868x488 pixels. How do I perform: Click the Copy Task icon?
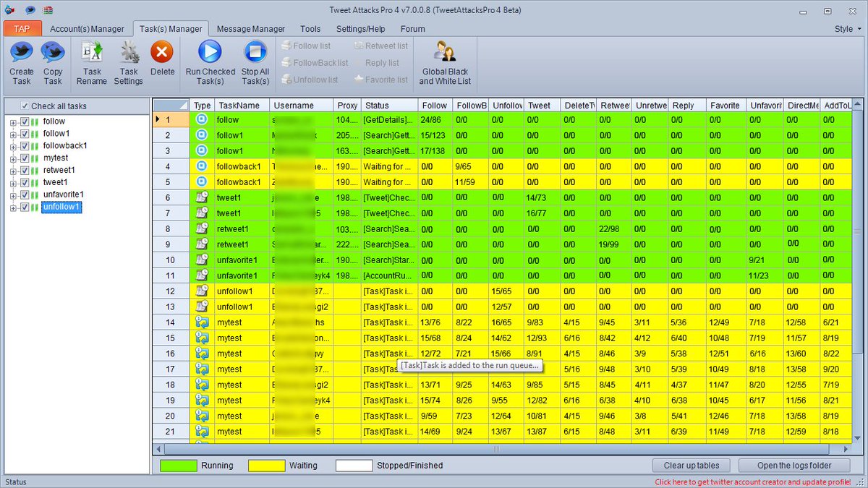[53, 52]
